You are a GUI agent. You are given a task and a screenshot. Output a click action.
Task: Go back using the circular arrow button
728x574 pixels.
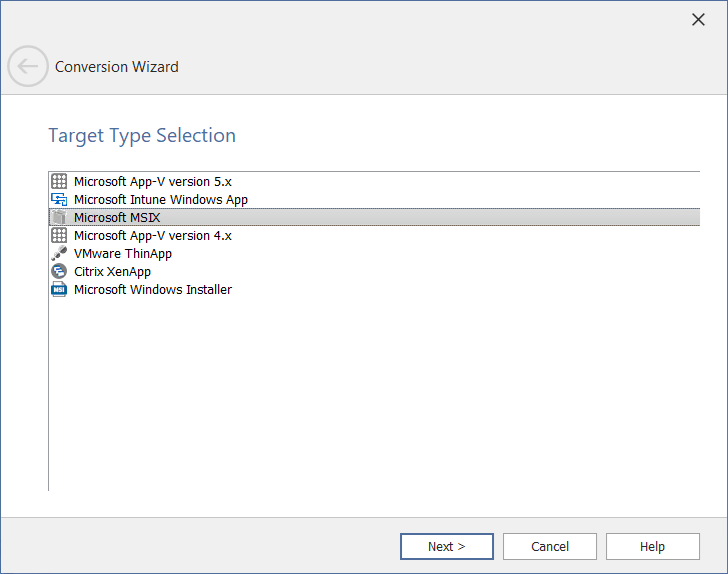click(x=27, y=67)
